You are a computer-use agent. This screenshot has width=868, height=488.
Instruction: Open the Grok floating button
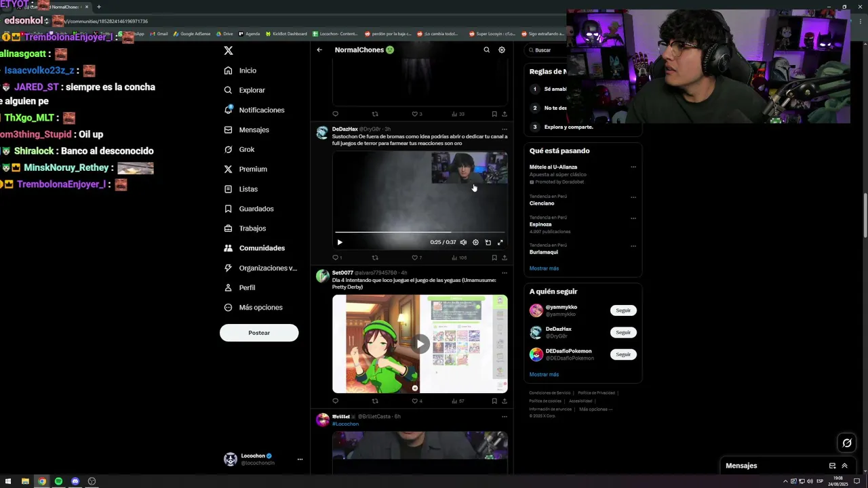coord(847,443)
